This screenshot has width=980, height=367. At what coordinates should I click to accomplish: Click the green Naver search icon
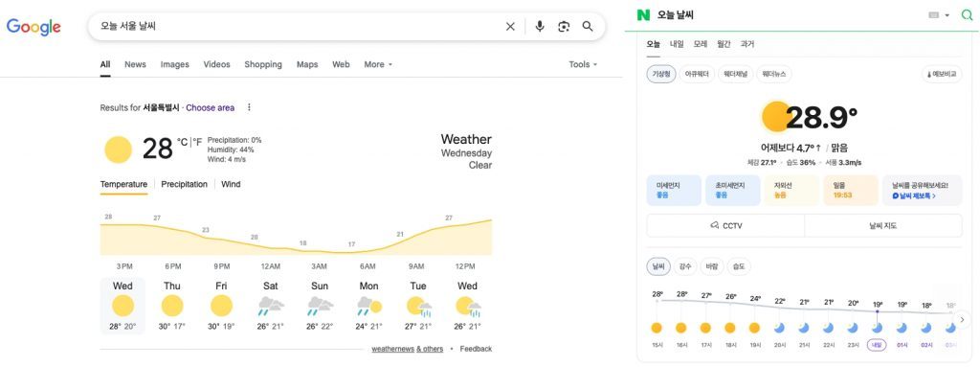(x=967, y=15)
